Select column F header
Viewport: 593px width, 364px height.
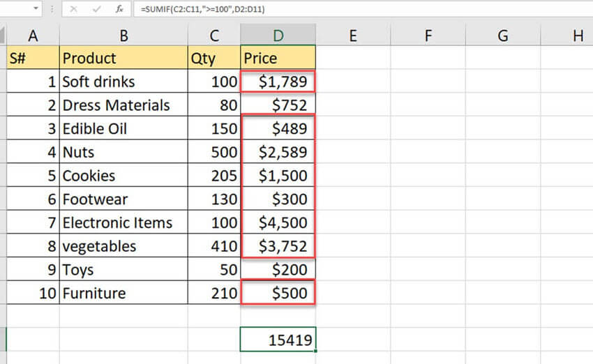click(428, 36)
